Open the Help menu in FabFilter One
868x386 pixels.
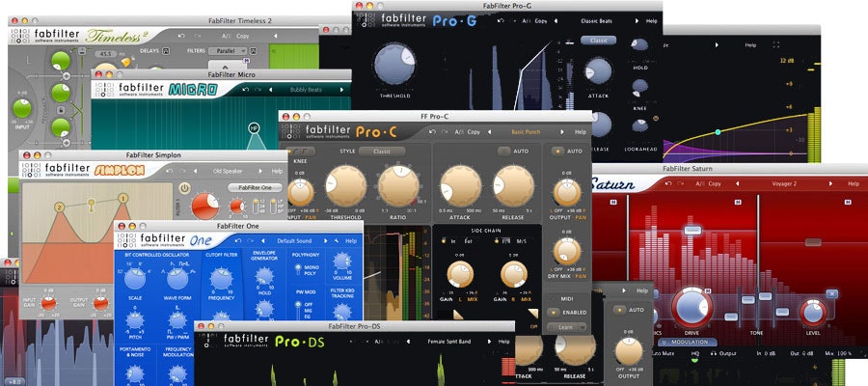coord(351,239)
